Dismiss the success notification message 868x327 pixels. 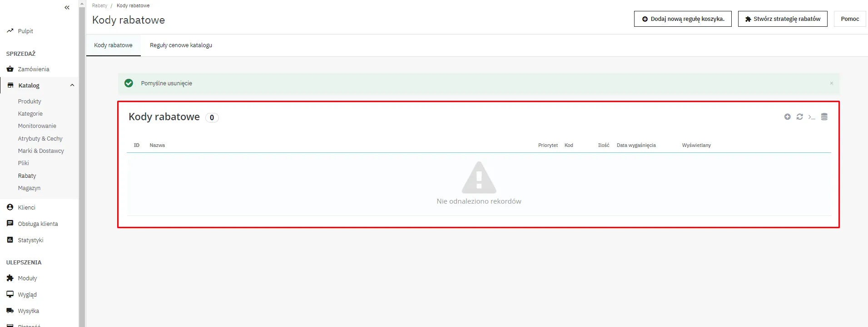[x=831, y=83]
